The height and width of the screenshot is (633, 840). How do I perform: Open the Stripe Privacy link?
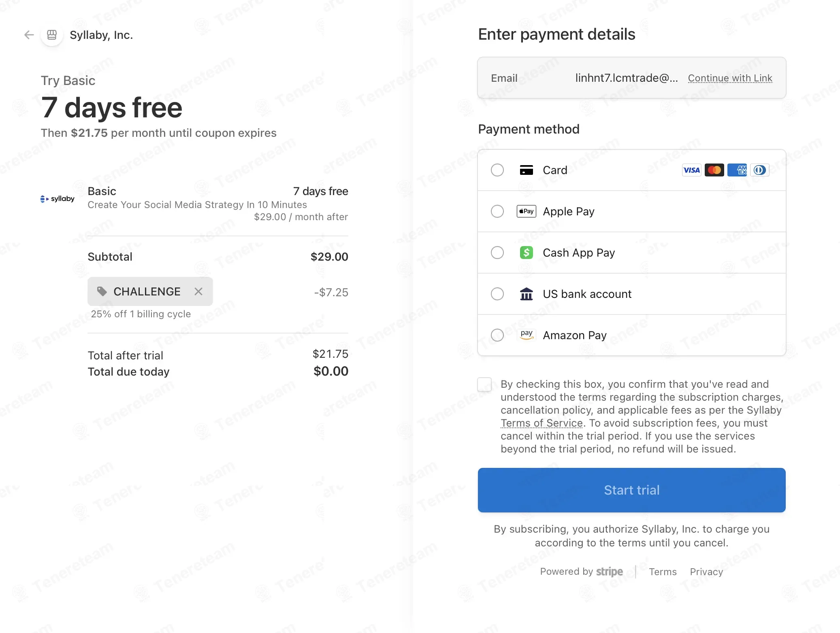(x=706, y=572)
